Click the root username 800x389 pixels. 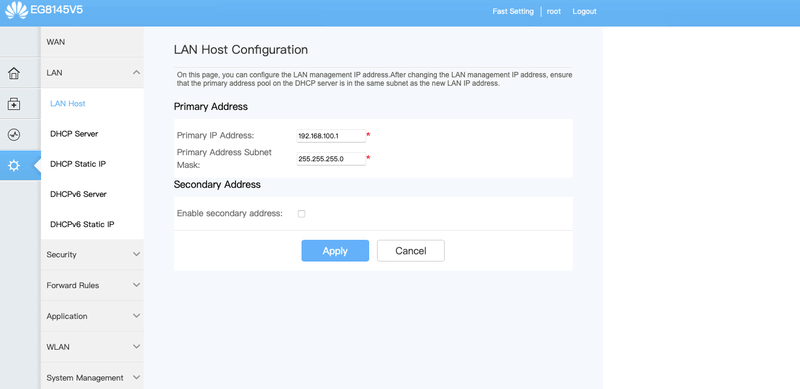pyautogui.click(x=554, y=11)
